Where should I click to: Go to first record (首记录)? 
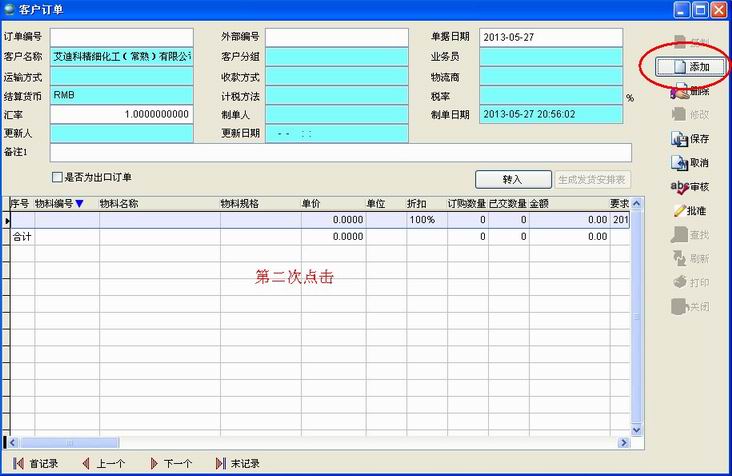click(38, 464)
